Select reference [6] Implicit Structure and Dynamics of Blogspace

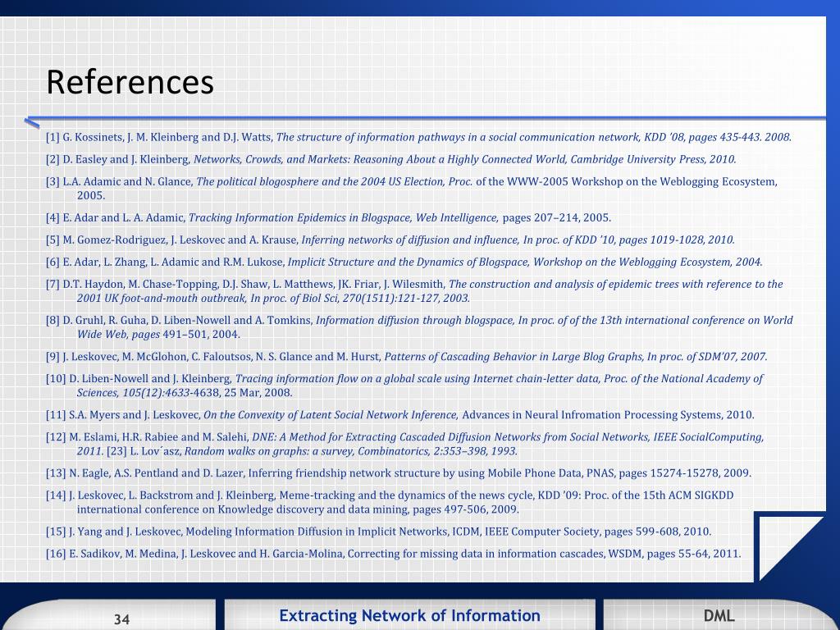(404, 262)
